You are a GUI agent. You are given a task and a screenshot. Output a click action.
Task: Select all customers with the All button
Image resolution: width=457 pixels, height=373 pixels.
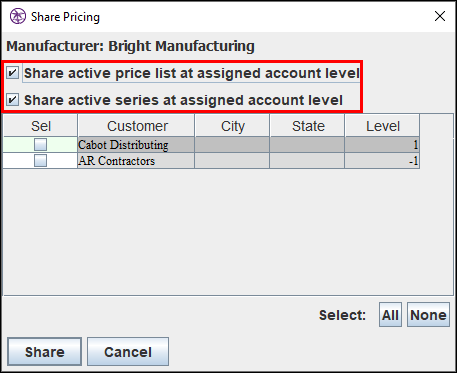[390, 315]
